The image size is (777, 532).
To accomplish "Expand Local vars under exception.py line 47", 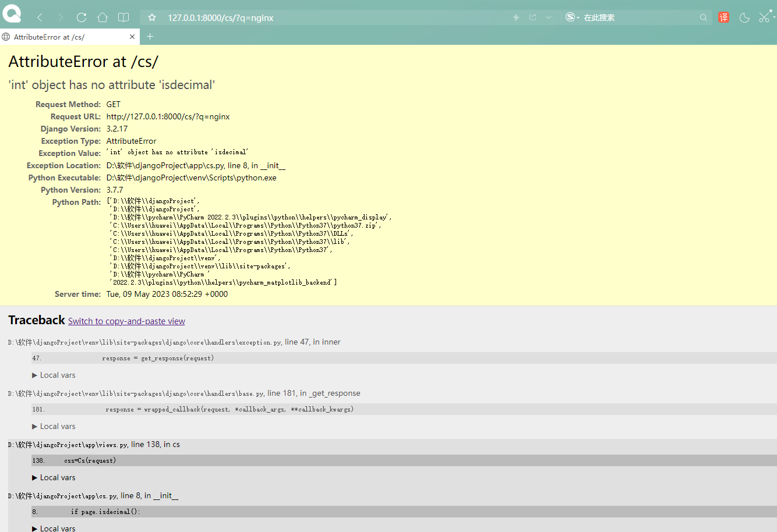I will coord(54,375).
